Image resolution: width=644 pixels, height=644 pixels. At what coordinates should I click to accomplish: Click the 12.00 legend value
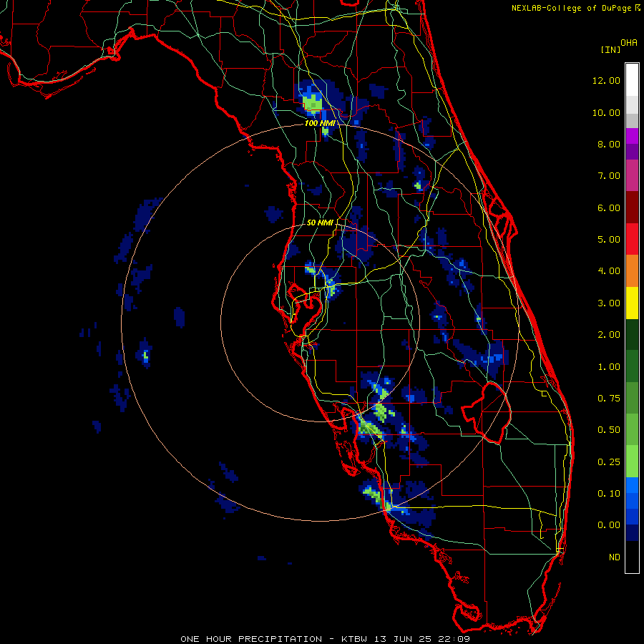pyautogui.click(x=606, y=80)
